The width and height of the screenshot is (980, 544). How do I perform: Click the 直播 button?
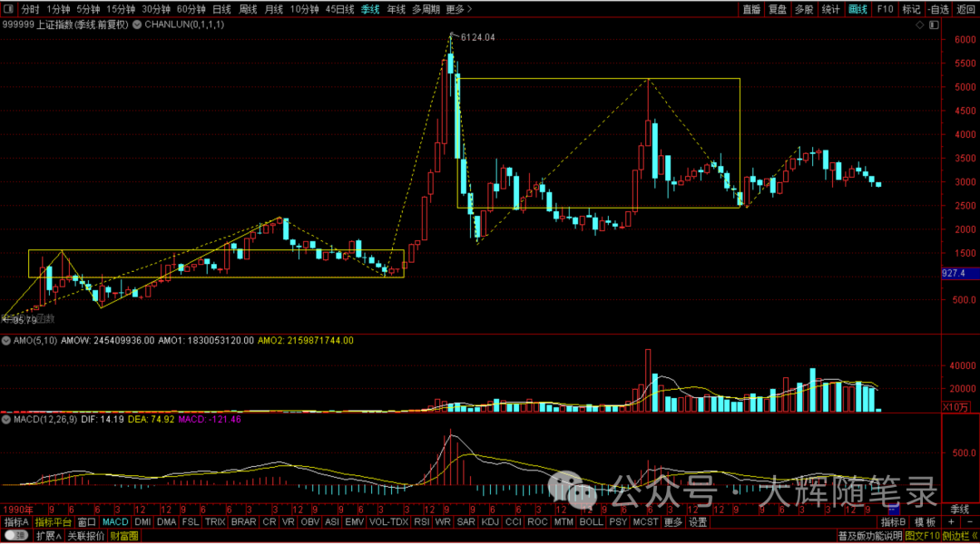pyautogui.click(x=751, y=9)
